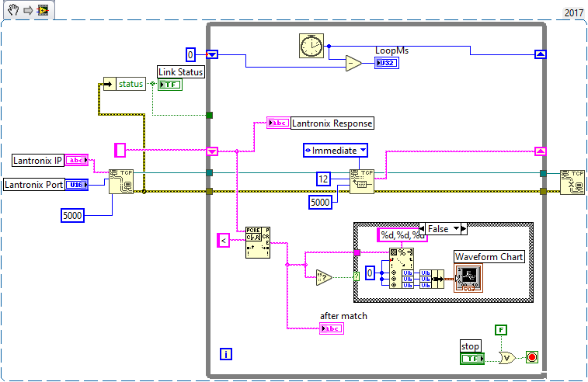Click the hand scroll tool icon

pyautogui.click(x=12, y=9)
